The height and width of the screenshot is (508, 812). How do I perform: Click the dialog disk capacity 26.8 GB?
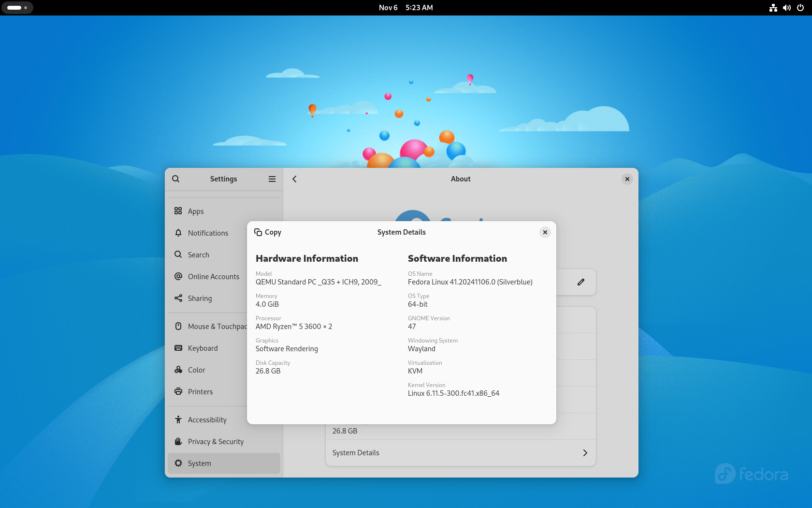(x=268, y=371)
